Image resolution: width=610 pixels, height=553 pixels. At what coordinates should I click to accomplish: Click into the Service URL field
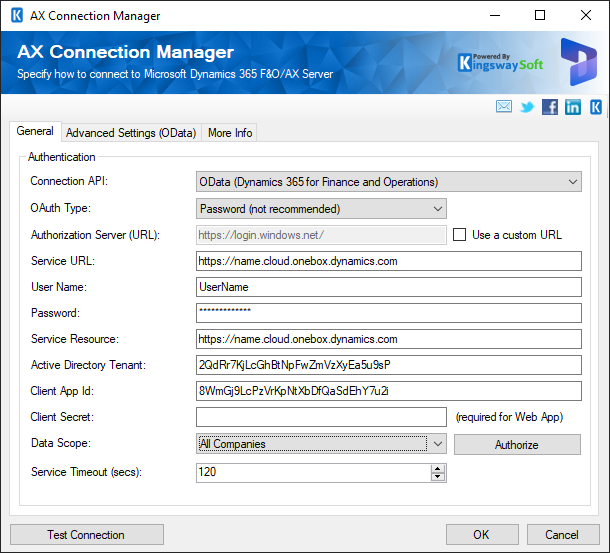(x=389, y=261)
